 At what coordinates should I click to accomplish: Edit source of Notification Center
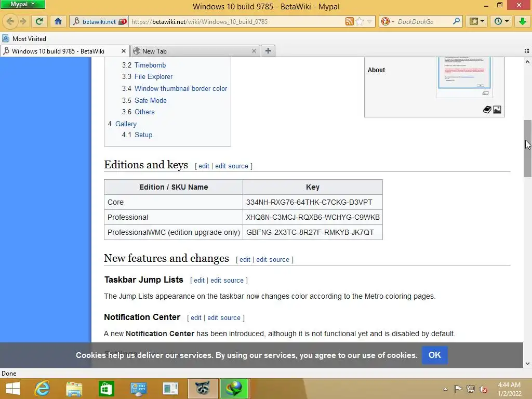click(224, 317)
